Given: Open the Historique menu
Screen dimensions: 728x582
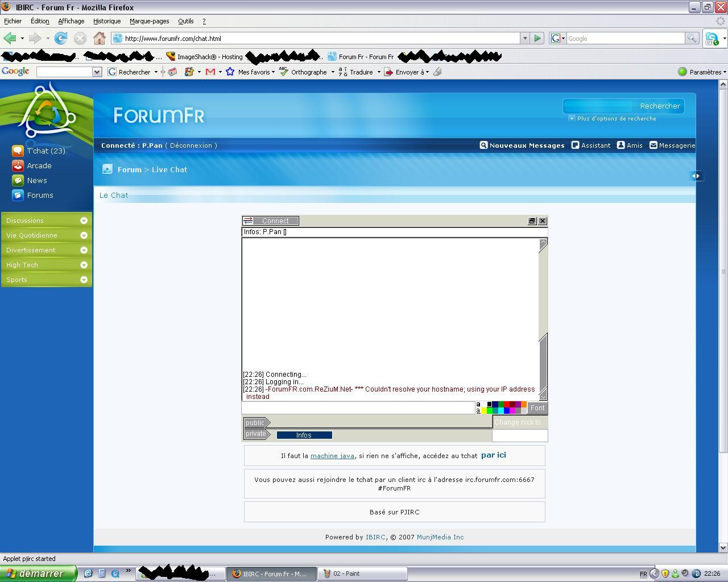Looking at the screenshot, I should [107, 21].
